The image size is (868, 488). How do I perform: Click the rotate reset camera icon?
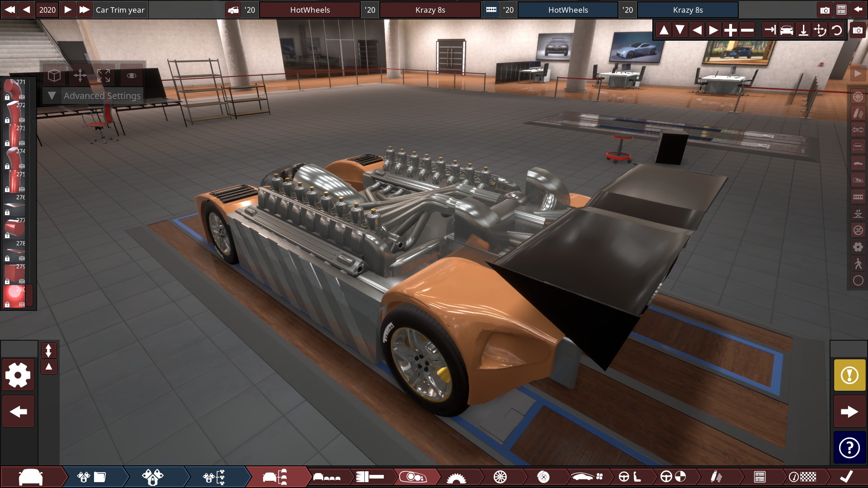pyautogui.click(x=837, y=30)
